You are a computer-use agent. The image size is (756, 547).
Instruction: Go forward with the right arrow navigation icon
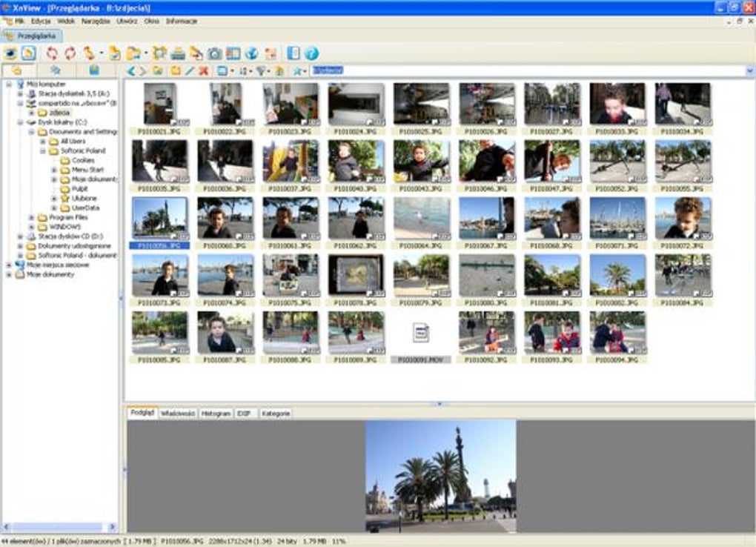pos(143,71)
